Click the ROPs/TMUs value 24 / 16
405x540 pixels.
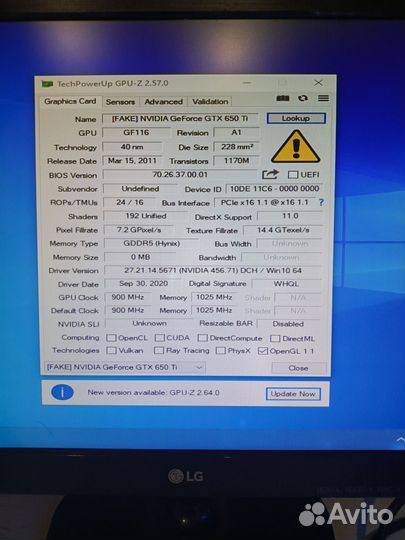130,202
